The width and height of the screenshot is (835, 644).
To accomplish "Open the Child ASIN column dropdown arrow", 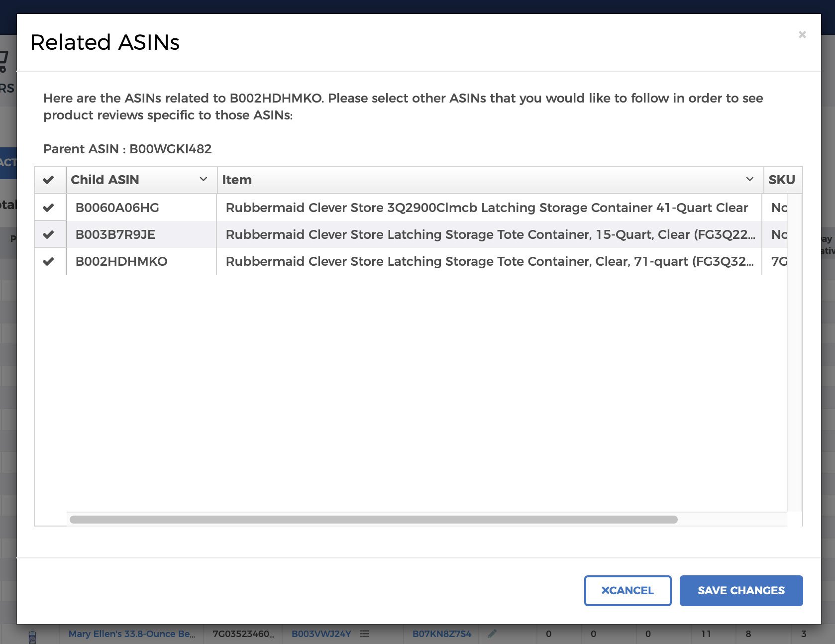I will click(x=203, y=179).
